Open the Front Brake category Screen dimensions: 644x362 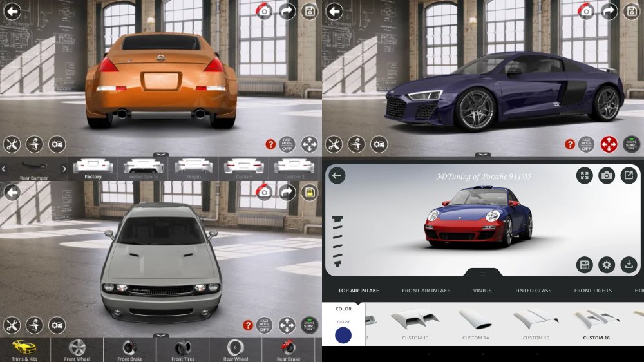130,350
